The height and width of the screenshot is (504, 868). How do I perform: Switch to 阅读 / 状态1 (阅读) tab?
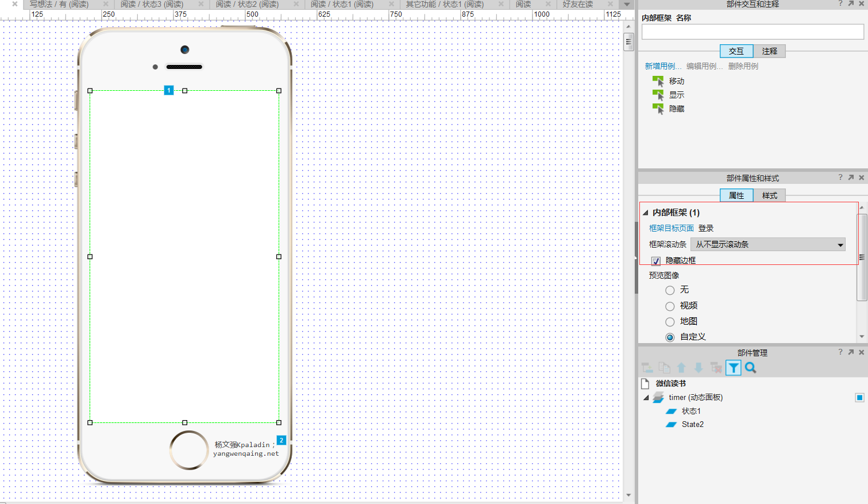click(x=342, y=4)
